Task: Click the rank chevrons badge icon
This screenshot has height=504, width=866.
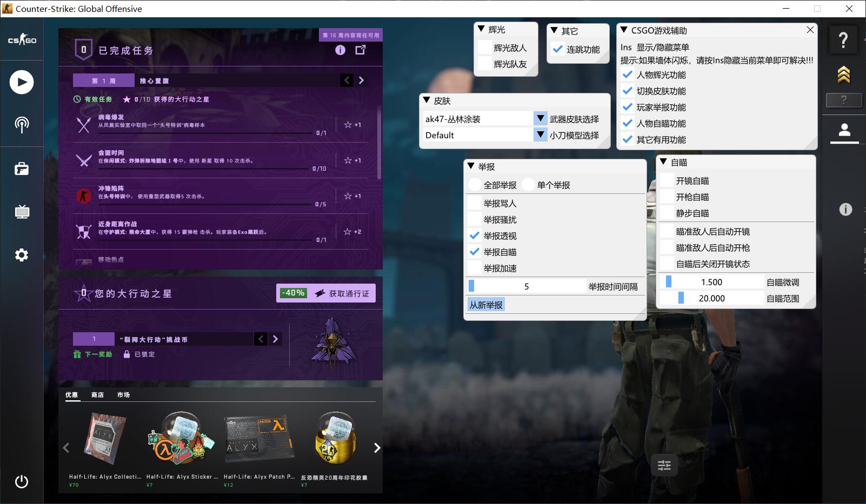Action: coord(844,75)
